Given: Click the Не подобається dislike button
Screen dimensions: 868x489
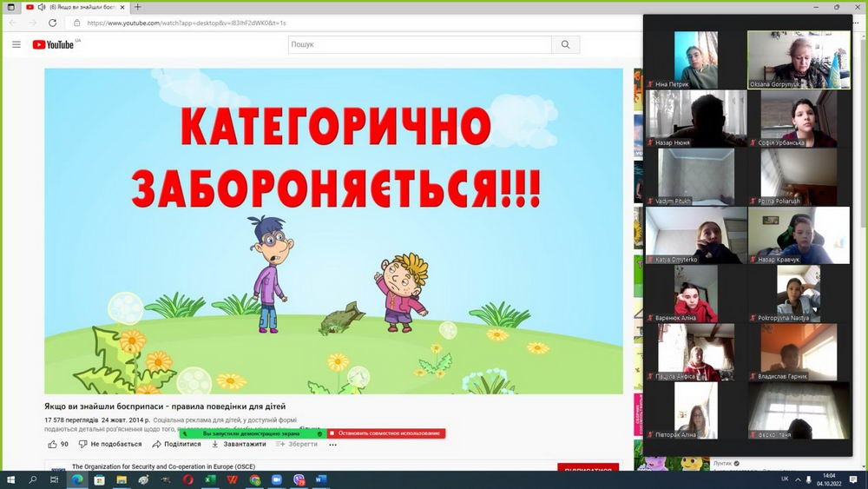Looking at the screenshot, I should (x=110, y=444).
